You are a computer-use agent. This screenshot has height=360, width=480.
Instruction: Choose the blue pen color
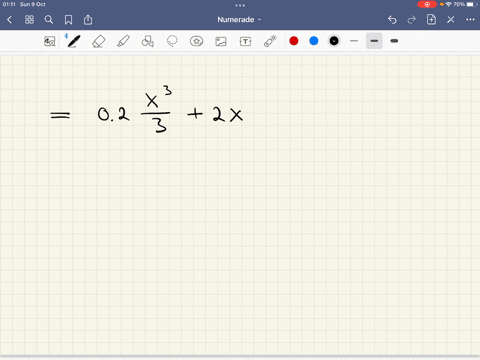(314, 41)
